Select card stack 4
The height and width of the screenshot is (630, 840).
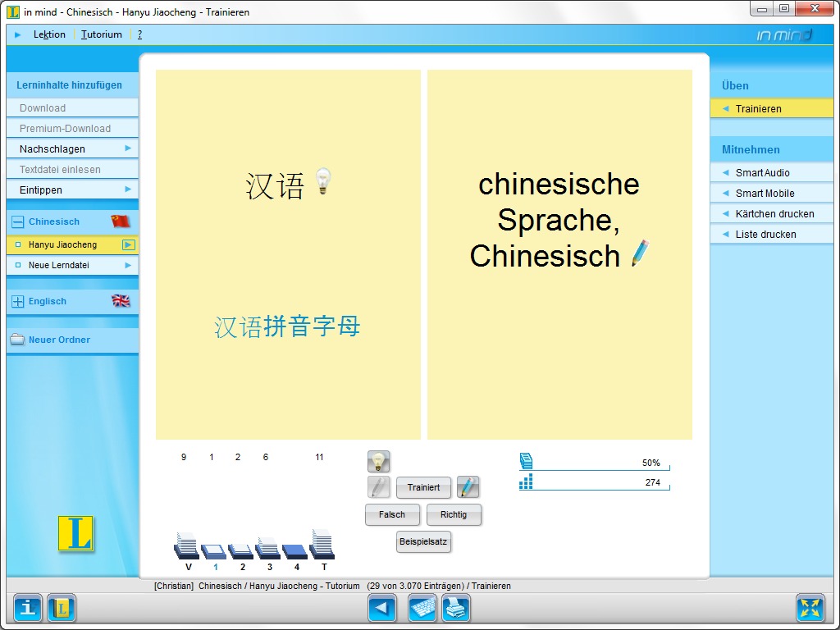[295, 552]
